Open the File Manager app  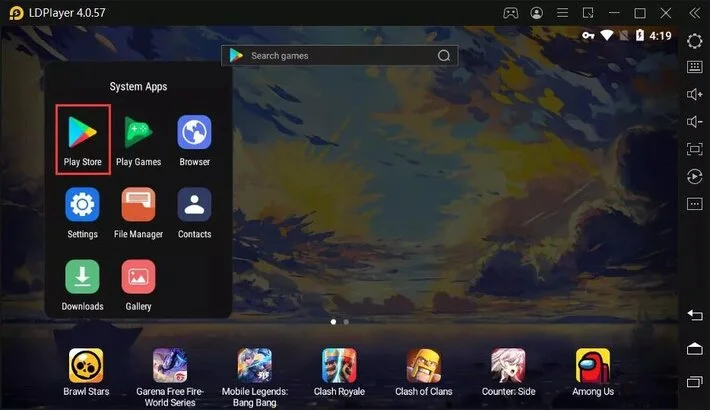click(x=138, y=204)
